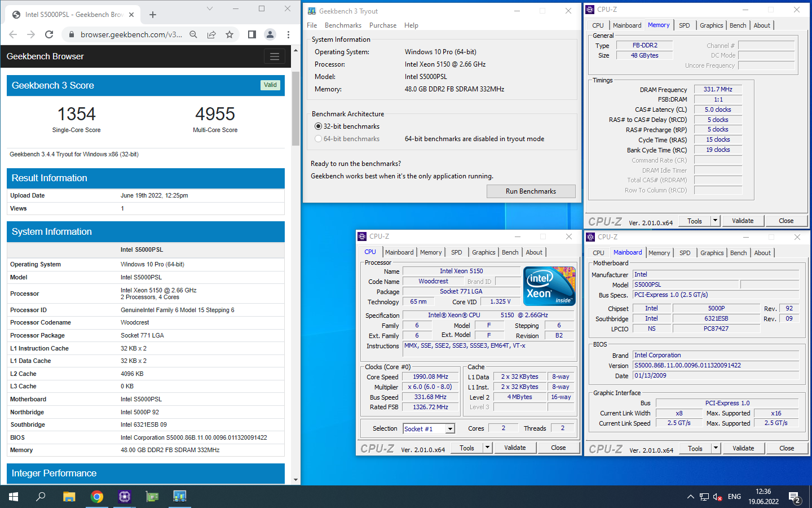This screenshot has height=508, width=812.
Task: Open Chrome's three-dot menu
Action: pyautogui.click(x=288, y=34)
